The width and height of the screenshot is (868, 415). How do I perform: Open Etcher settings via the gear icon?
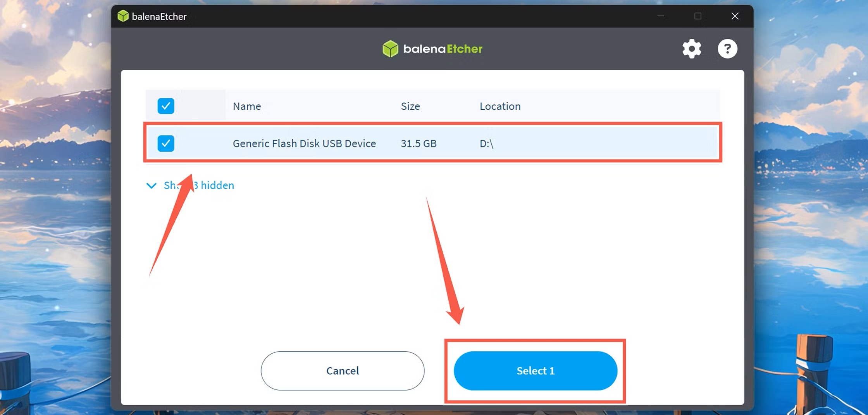pos(692,48)
